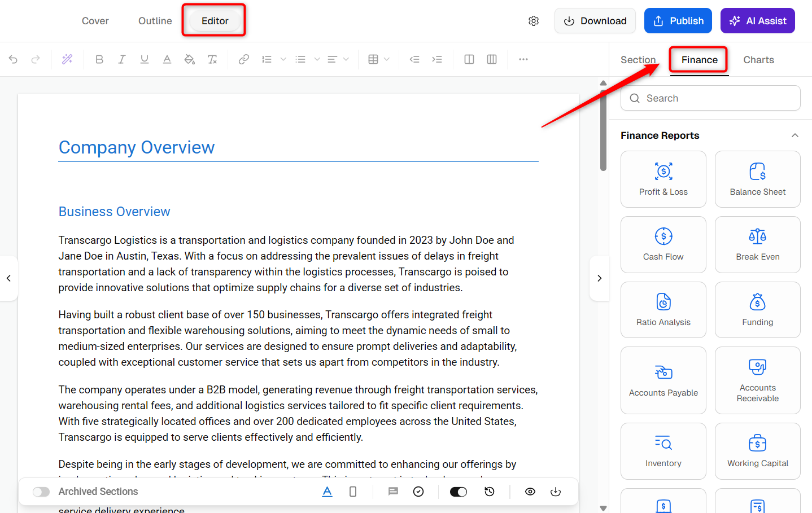The width and height of the screenshot is (812, 513).
Task: Click the Download button
Action: (x=595, y=21)
